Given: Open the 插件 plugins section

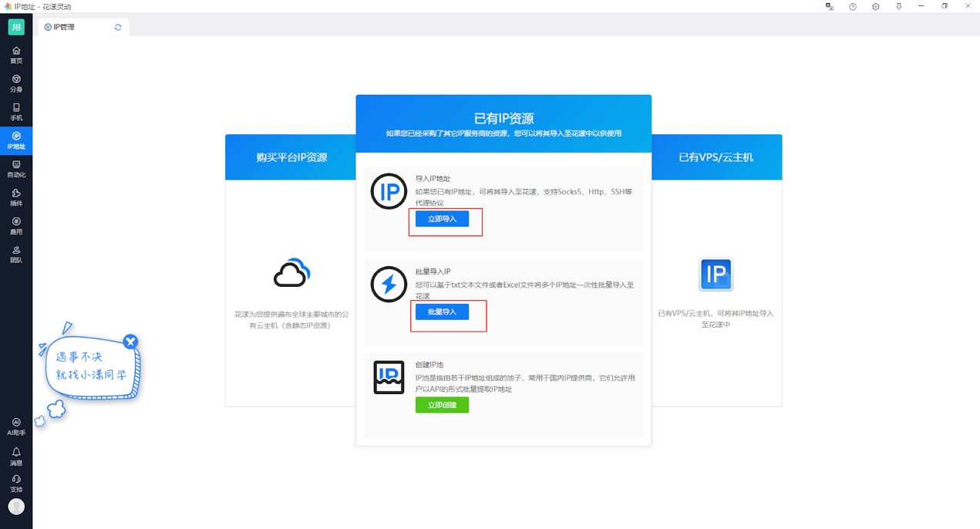Looking at the screenshot, I should pyautogui.click(x=16, y=197).
